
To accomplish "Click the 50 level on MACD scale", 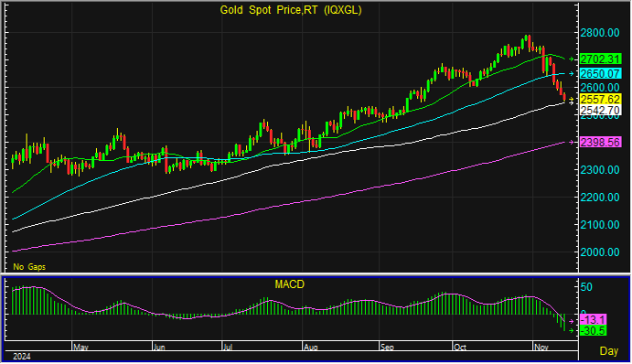I will point(586,287).
